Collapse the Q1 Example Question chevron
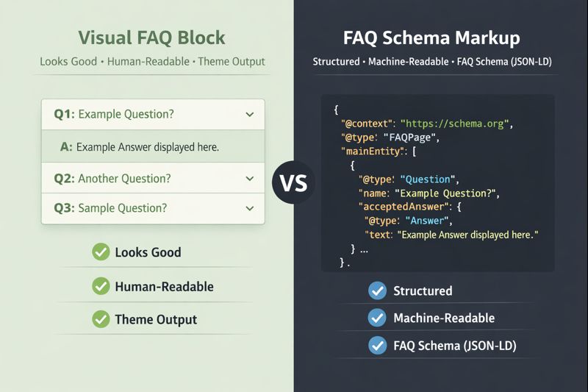The height and width of the screenshot is (392, 588). [x=250, y=115]
